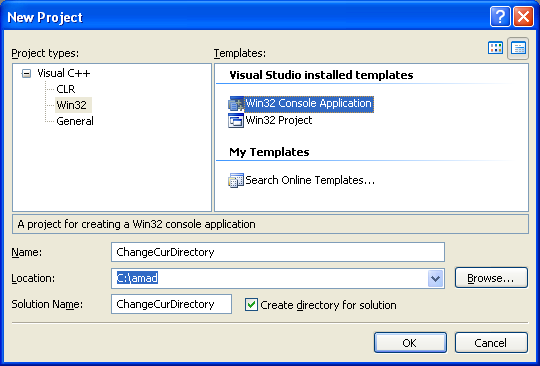540x366 pixels.
Task: Select Win32 project type
Action: pyautogui.click(x=72, y=105)
